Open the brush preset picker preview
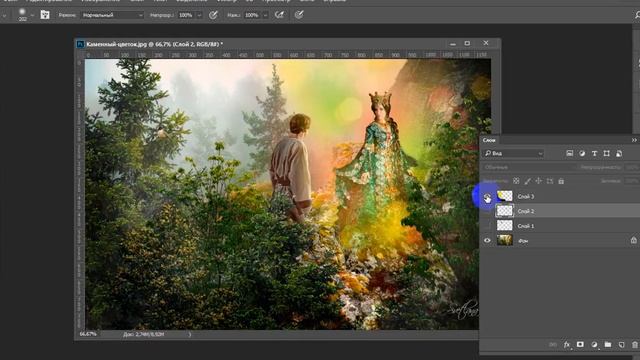The height and width of the screenshot is (360, 640). (x=22, y=14)
